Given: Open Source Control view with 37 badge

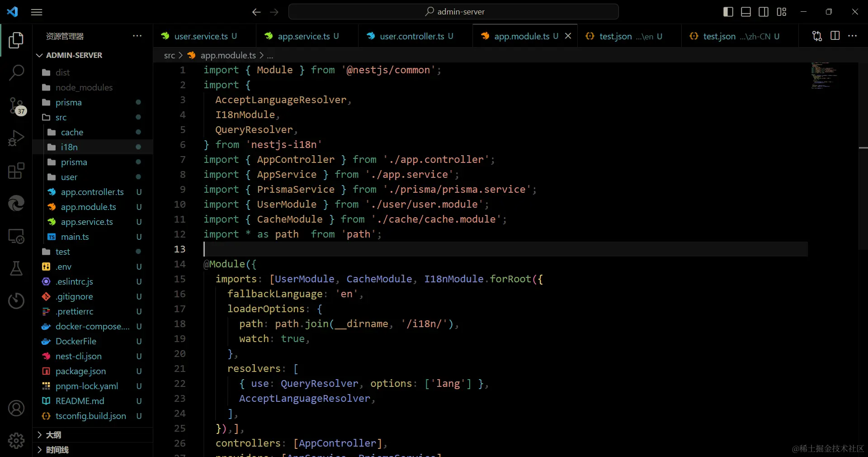Looking at the screenshot, I should tap(16, 106).
